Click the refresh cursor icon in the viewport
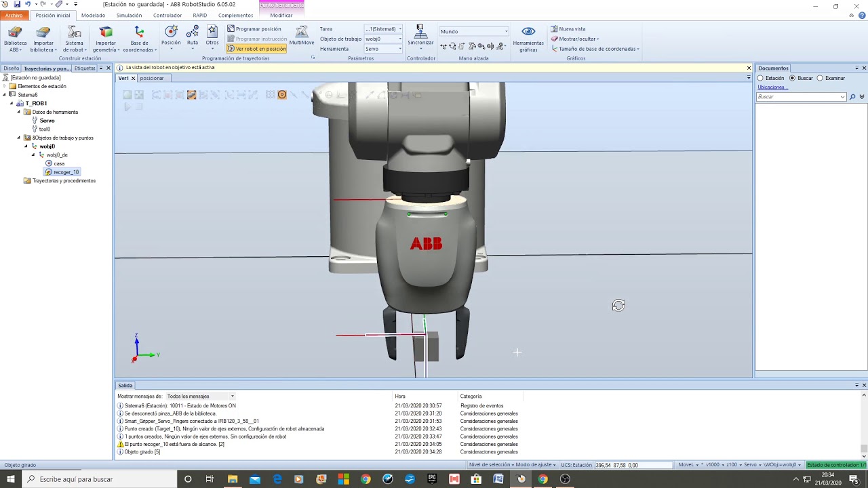The image size is (868, 488). (618, 306)
